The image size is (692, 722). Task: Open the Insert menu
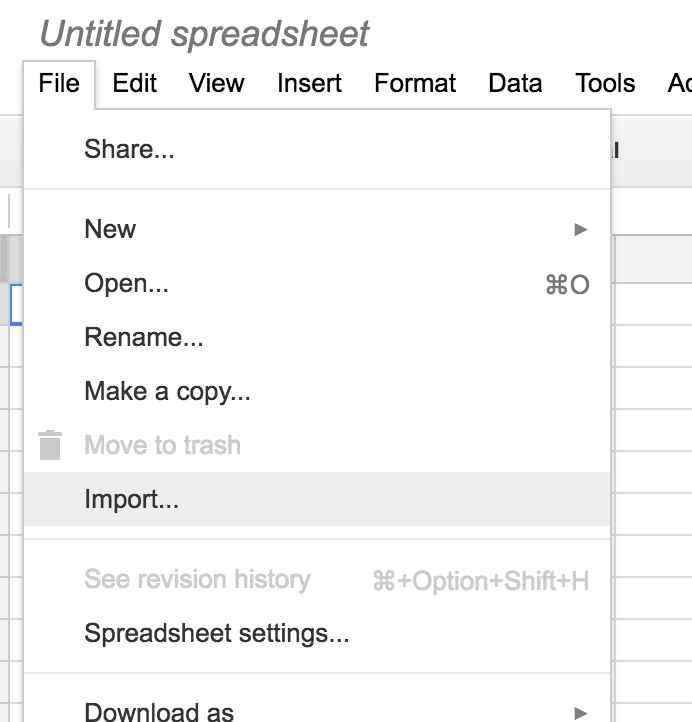309,83
